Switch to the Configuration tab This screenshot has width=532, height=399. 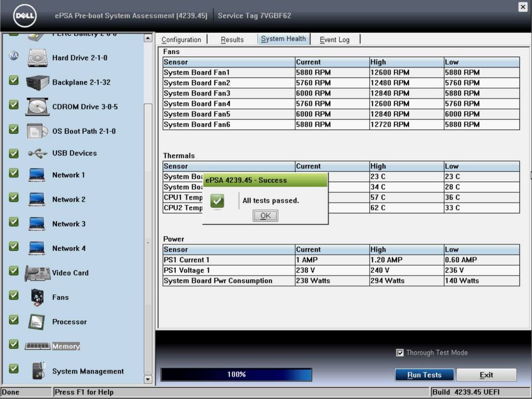181,40
